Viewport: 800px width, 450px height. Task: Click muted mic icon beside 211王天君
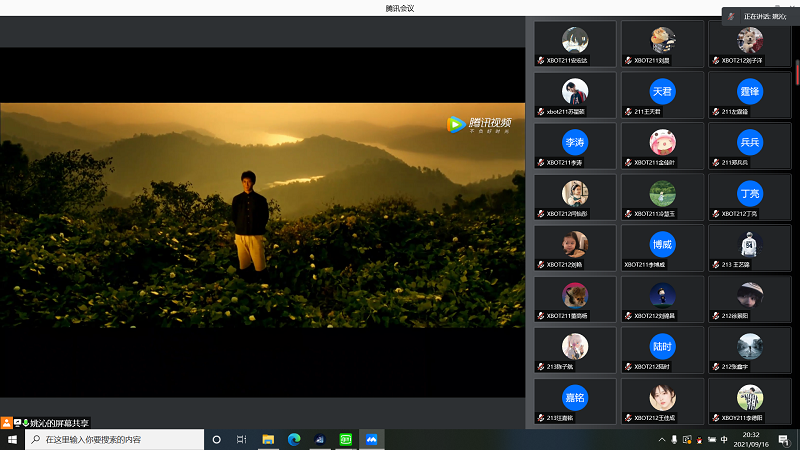coord(629,112)
